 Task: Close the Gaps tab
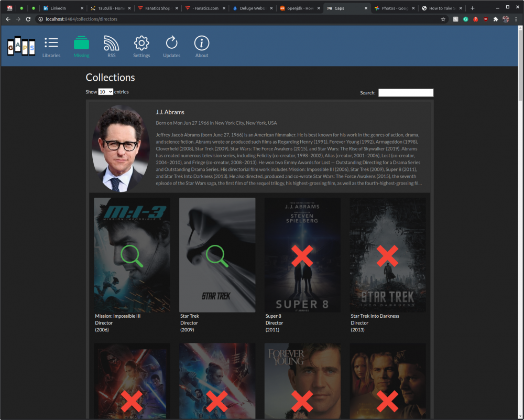[x=366, y=8]
